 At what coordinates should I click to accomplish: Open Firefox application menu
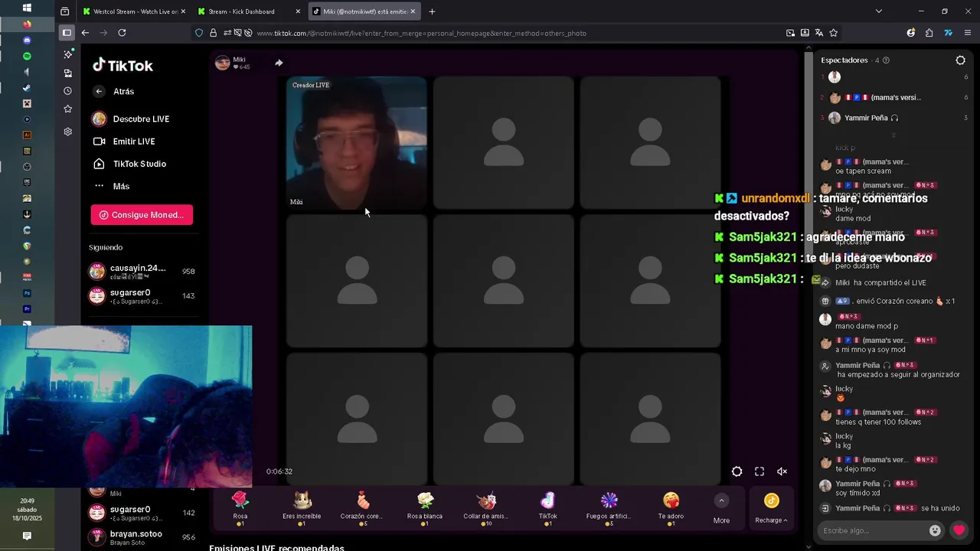coord(968,33)
